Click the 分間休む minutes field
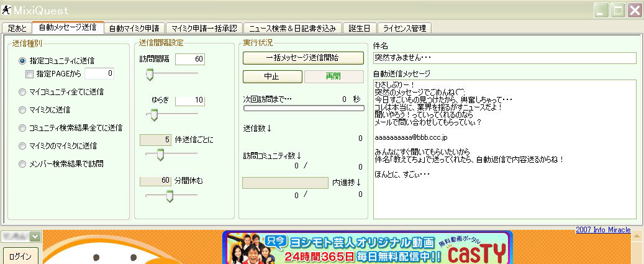The image size is (644, 264). tap(156, 181)
